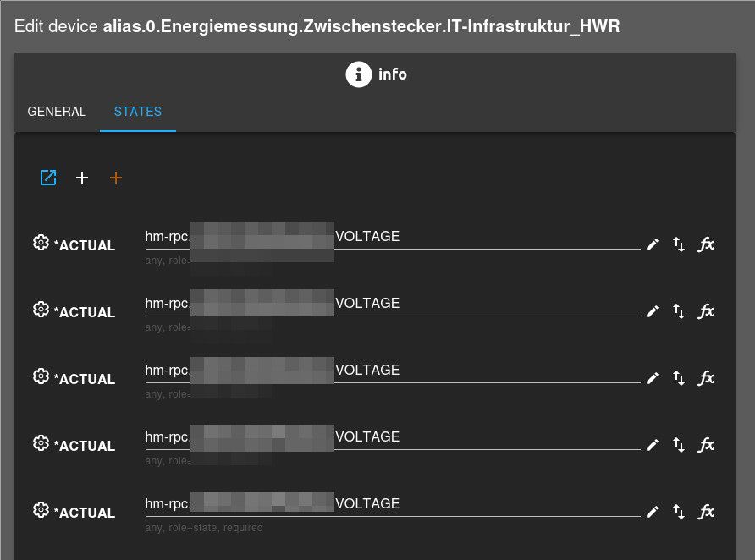The image size is (755, 560).
Task: Click the third hm-rpc VOLTAGE input field
Action: [393, 371]
